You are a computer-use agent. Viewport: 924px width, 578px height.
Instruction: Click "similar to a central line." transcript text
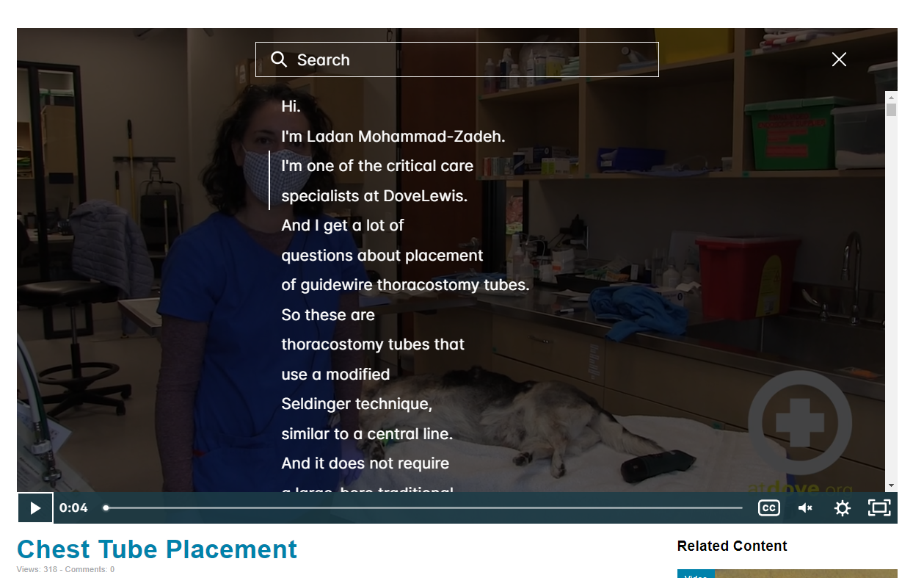point(367,434)
